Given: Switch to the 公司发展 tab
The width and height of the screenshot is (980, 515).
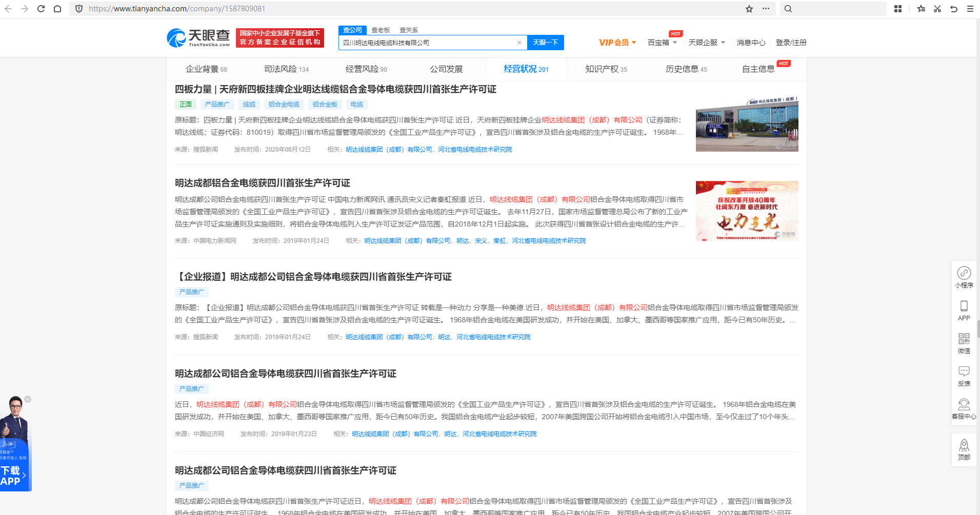Looking at the screenshot, I should (446, 69).
